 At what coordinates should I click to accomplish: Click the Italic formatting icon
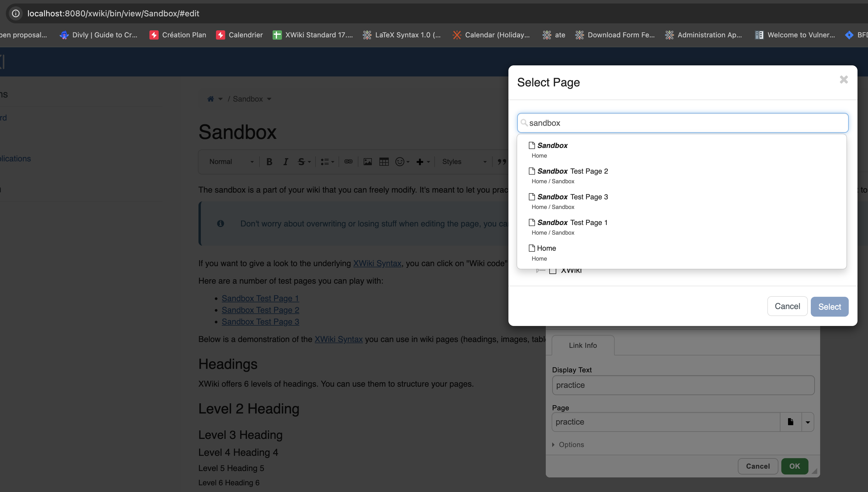(x=285, y=162)
